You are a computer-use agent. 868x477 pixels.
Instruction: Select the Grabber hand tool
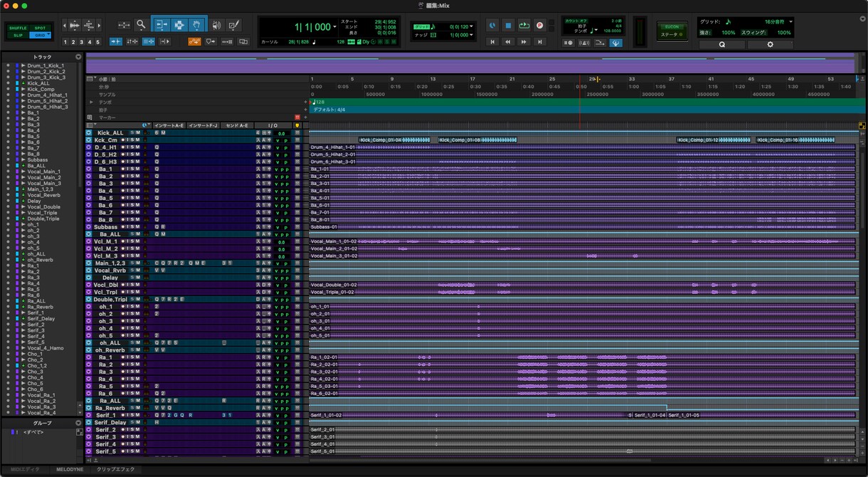(196, 25)
